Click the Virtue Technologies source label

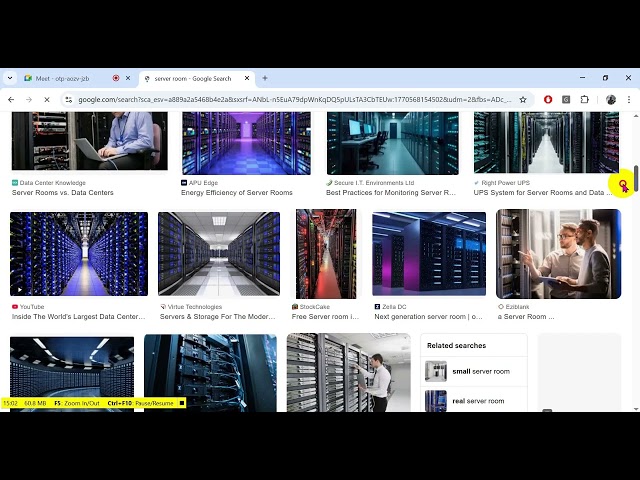tap(191, 307)
